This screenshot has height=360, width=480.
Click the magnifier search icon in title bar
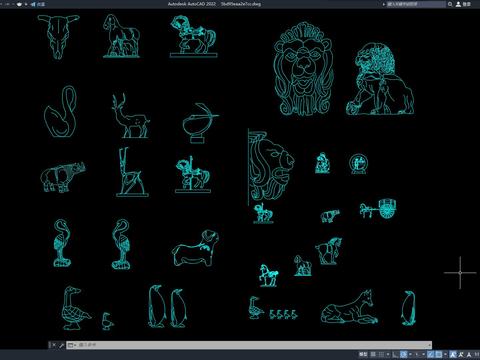pos(450,4)
